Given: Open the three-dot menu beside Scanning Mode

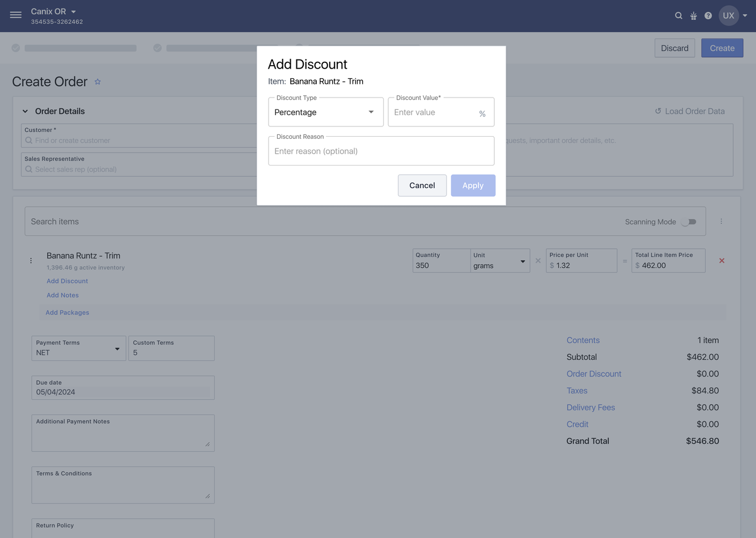Looking at the screenshot, I should tap(721, 222).
